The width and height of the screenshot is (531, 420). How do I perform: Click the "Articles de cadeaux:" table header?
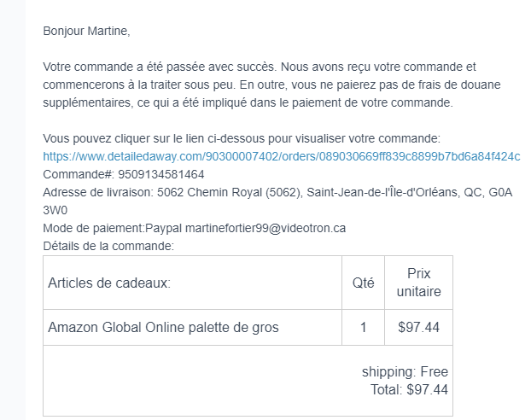tap(109, 283)
